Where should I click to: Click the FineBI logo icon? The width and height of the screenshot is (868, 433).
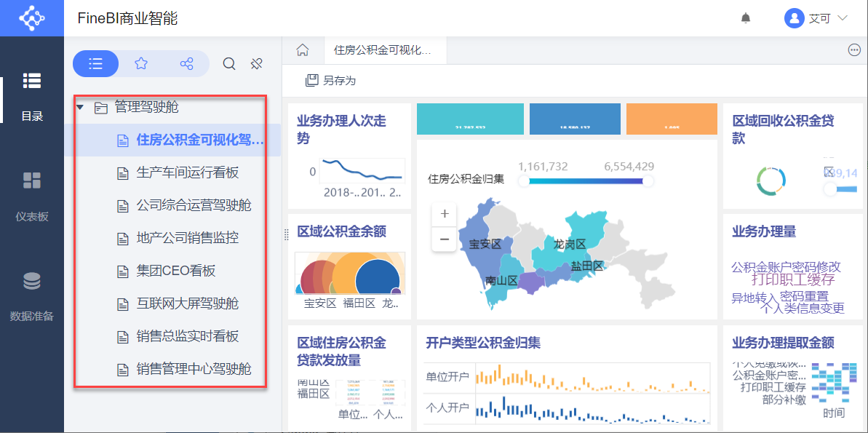point(31,18)
